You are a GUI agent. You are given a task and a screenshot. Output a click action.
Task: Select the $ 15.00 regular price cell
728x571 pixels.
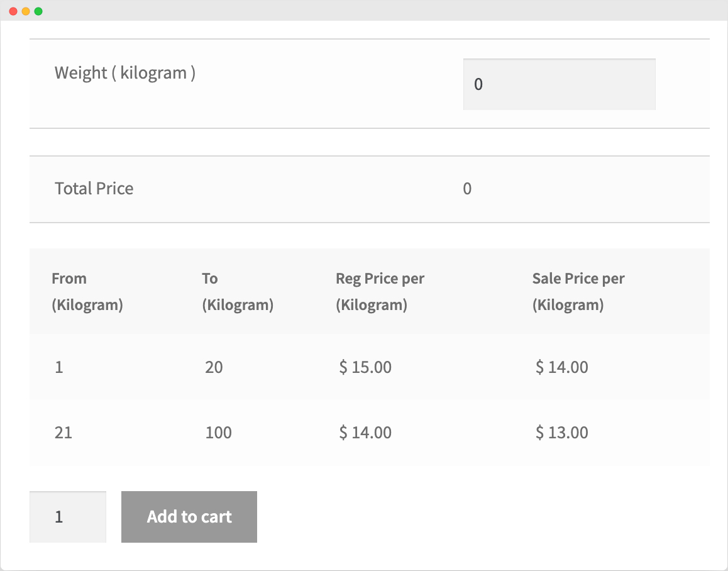[365, 367]
